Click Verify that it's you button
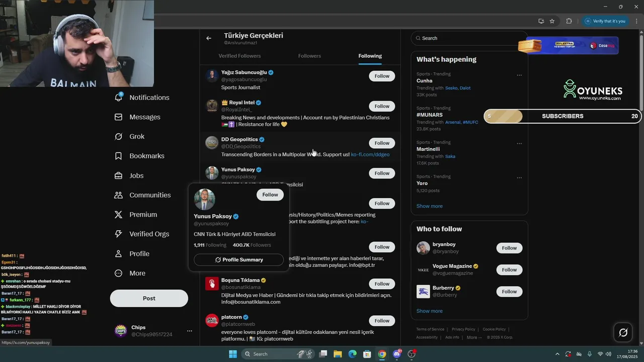 (x=605, y=21)
